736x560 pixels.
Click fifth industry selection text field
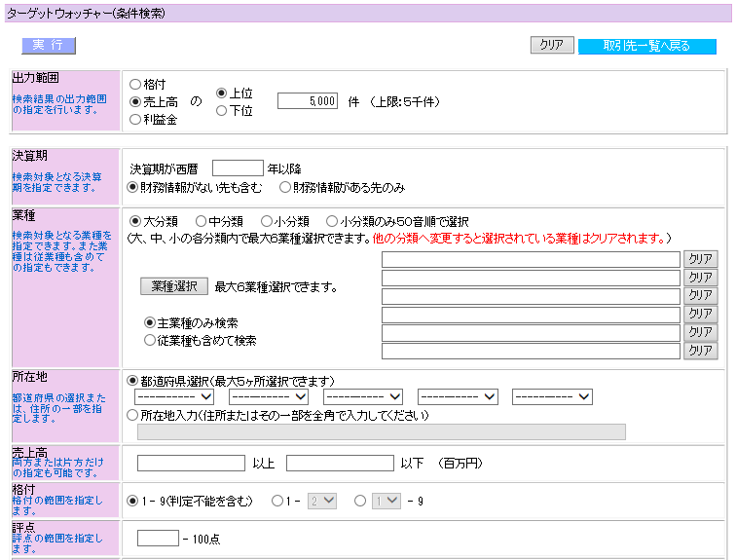tap(531, 333)
